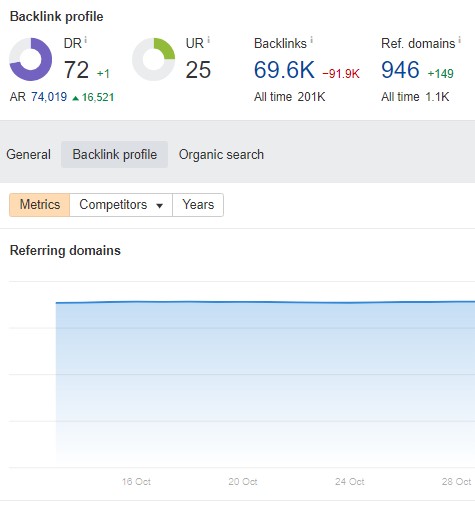475x507 pixels.
Task: Select the Metrics toggle button
Action: [x=40, y=205]
